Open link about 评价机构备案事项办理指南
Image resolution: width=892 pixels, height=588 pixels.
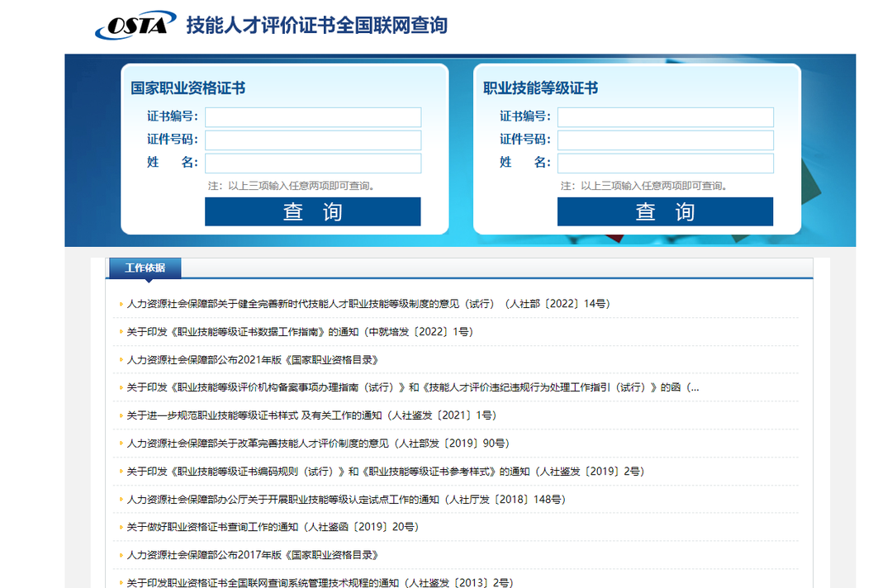[412, 387]
